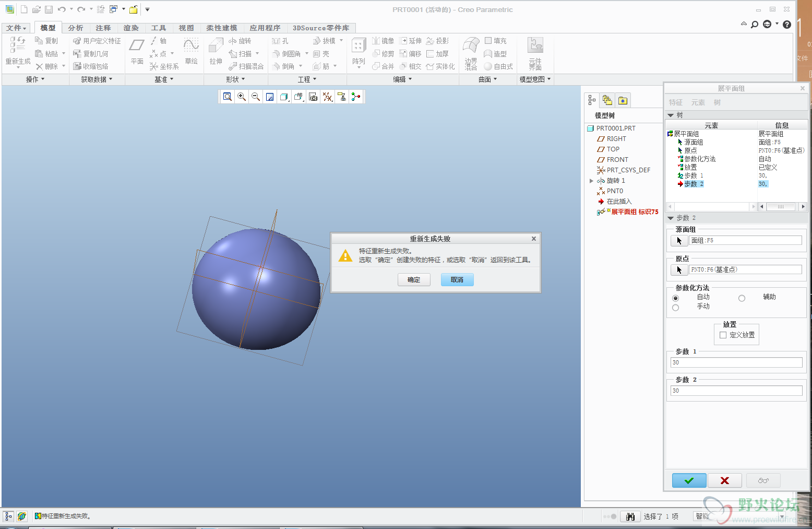Select the 孔 hole tool
This screenshot has height=529, width=812.
280,41
